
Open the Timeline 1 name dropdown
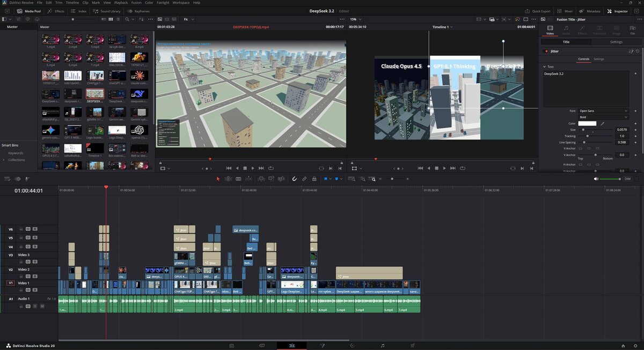(x=443, y=26)
